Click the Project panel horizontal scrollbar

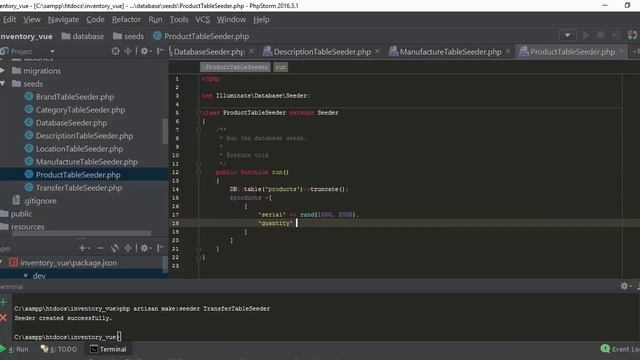(x=82, y=234)
